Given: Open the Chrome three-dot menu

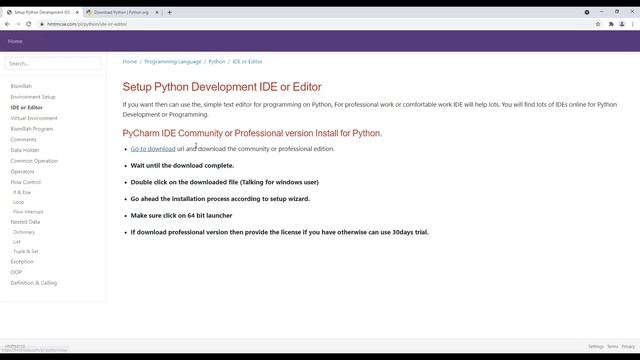Looking at the screenshot, I should pos(633,24).
